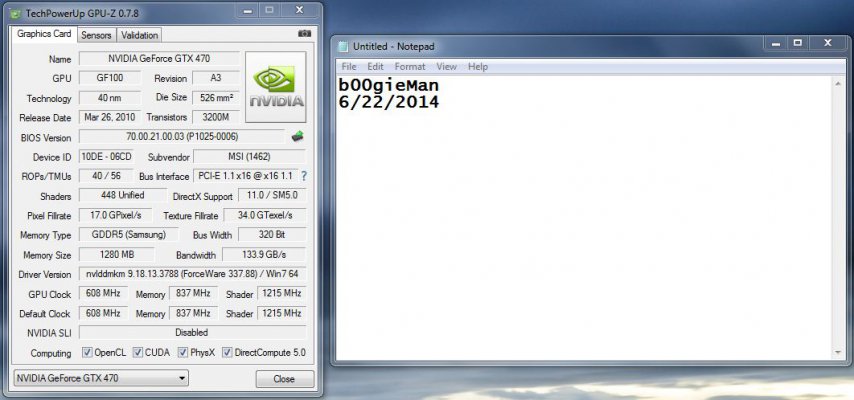Click the Release Date field Mar 26, 2010

pos(109,117)
